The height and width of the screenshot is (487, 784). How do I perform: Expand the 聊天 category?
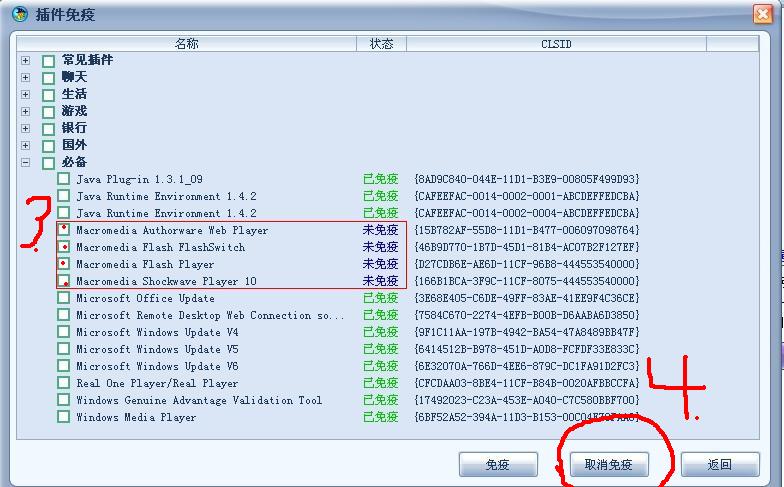26,78
